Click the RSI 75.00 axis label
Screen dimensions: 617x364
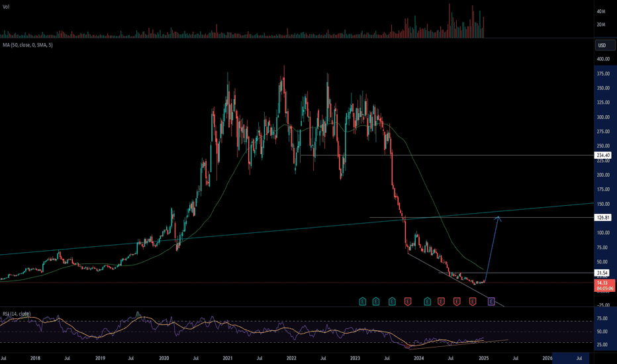[x=602, y=319]
